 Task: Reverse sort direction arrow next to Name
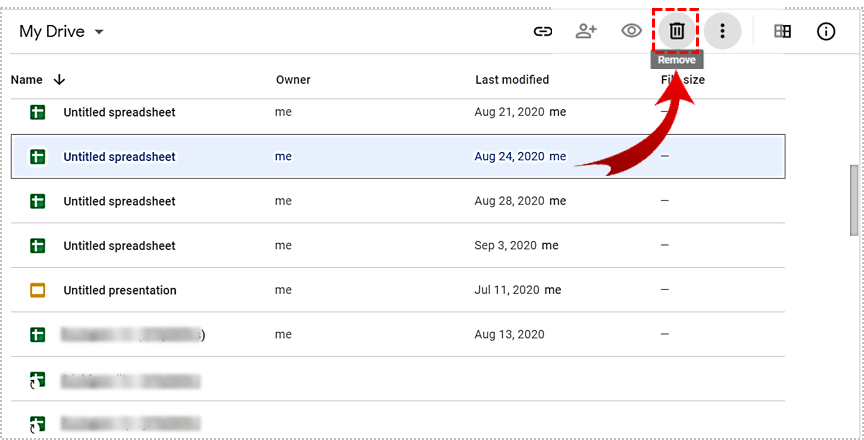pos(59,80)
